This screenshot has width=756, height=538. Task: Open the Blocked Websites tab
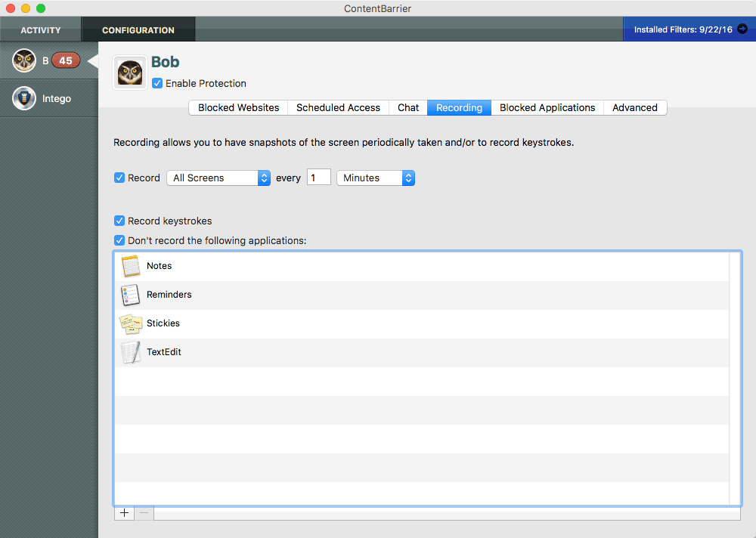click(239, 107)
